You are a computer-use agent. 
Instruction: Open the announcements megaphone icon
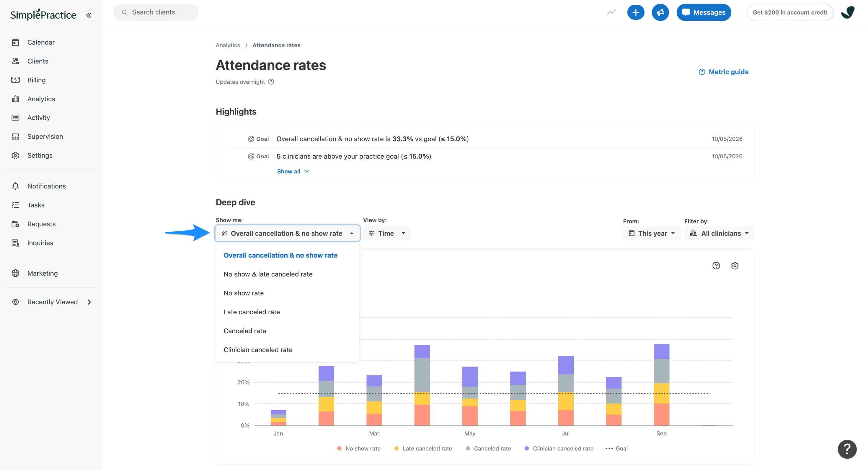pos(660,12)
